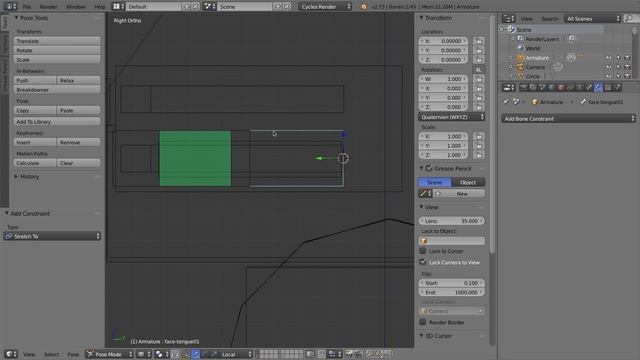Select the active Bone Constraints tab icon
The image size is (640, 360).
(599, 87)
